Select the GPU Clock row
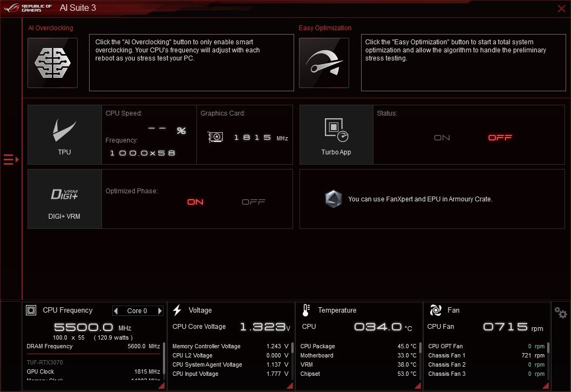 coord(93,371)
